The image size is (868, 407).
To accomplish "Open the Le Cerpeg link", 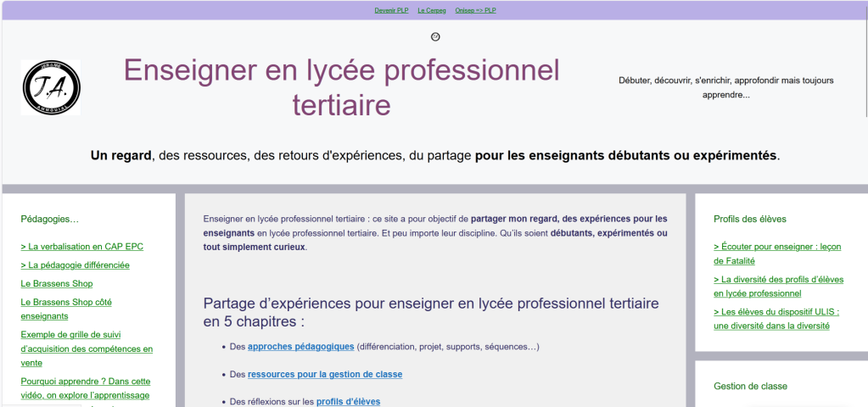I will coord(432,10).
